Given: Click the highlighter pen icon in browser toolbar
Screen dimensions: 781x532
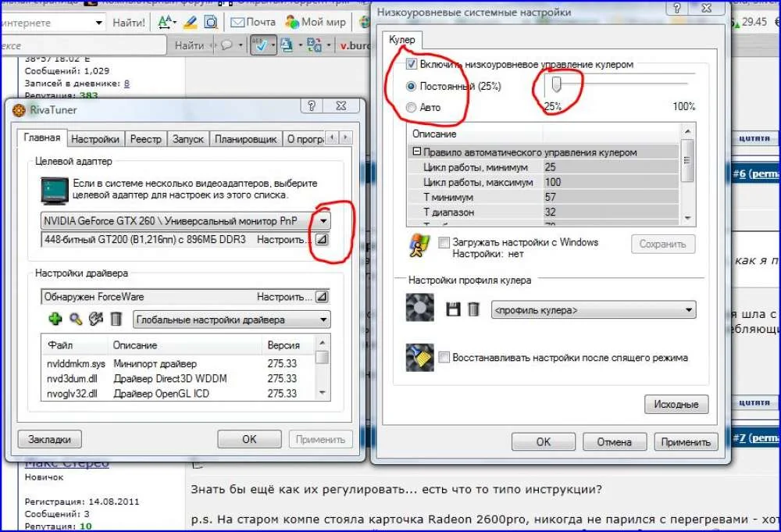Looking at the screenshot, I should (190, 22).
